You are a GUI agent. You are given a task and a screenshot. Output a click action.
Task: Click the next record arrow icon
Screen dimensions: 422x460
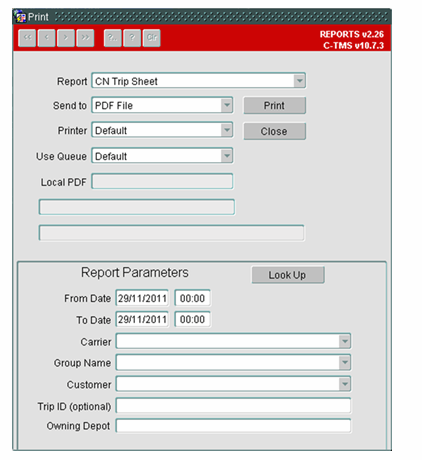pyautogui.click(x=66, y=38)
